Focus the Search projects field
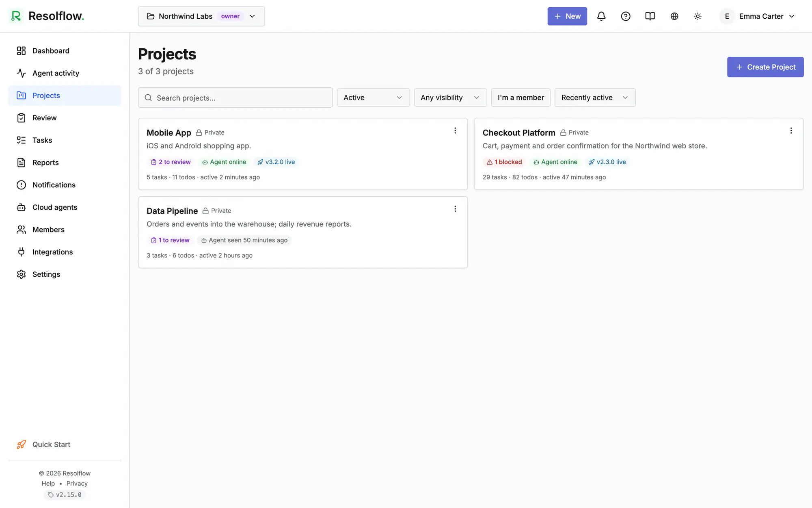This screenshot has height=508, width=812. point(235,98)
